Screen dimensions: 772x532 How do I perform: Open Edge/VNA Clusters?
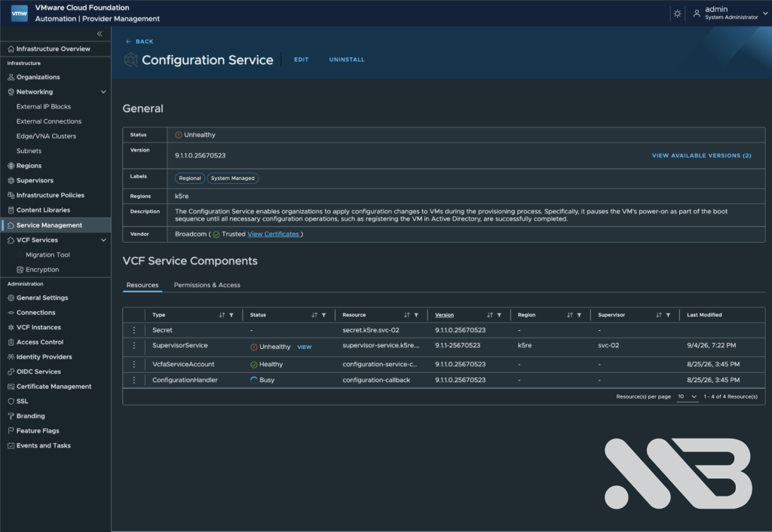click(46, 136)
